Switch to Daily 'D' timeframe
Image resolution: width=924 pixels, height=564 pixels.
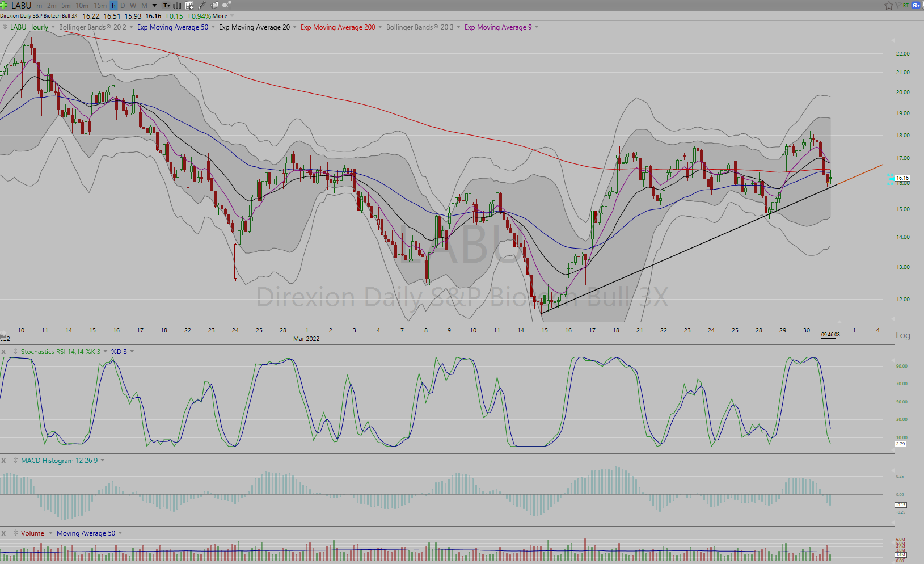tap(123, 6)
